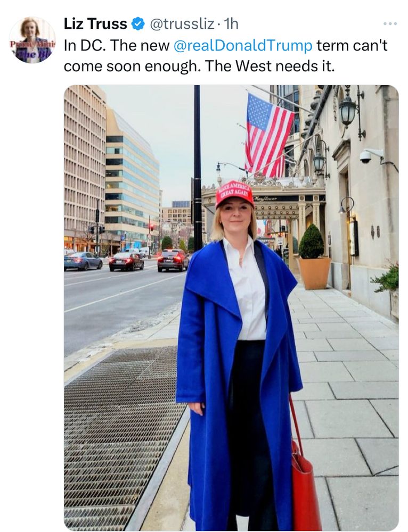Click the 'In DC. The new' text
Screen dimensions: 408x532
pos(117,45)
